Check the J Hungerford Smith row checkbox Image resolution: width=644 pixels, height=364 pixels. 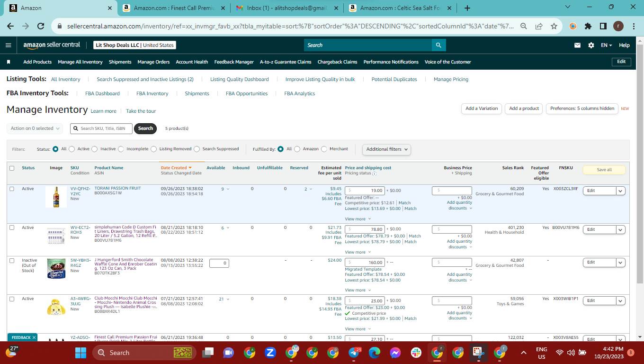12,260
